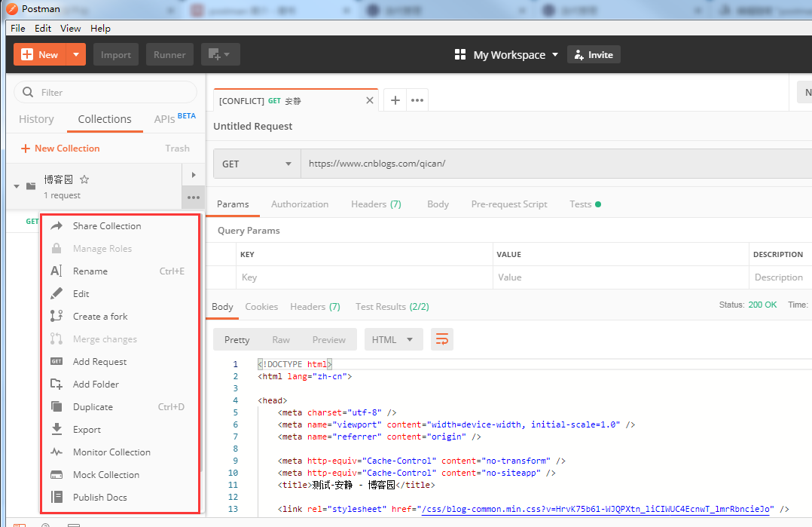Open the View menu
This screenshot has width=812, height=527.
point(71,29)
